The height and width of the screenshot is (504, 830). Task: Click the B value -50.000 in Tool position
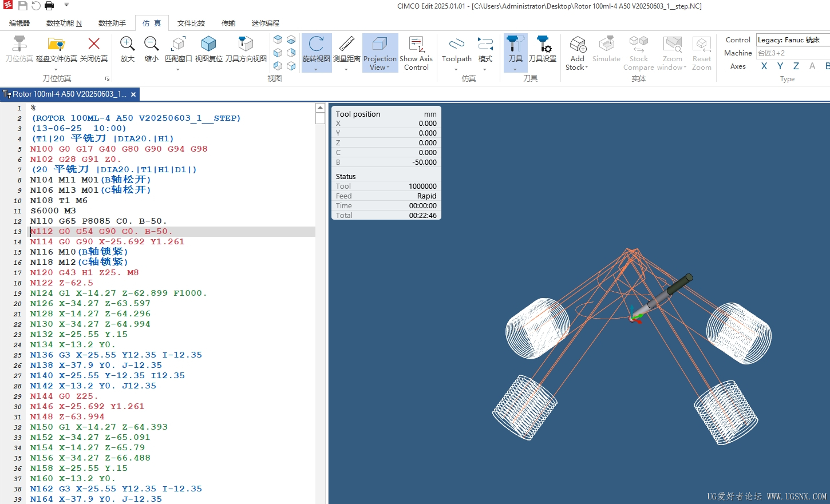tap(424, 162)
